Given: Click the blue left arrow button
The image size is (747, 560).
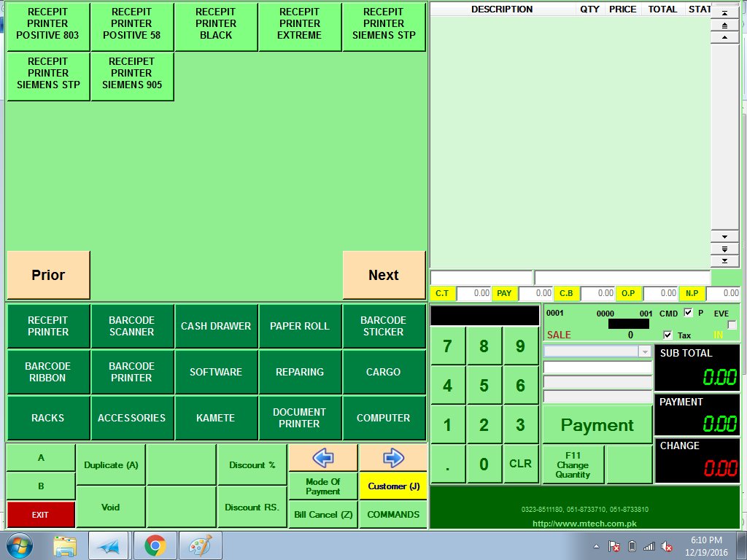Looking at the screenshot, I should [322, 458].
